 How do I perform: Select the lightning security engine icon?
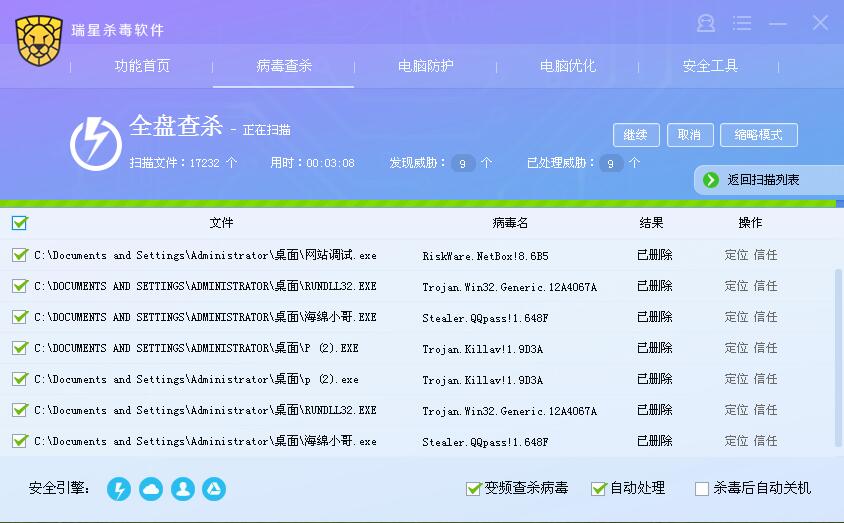coord(119,489)
